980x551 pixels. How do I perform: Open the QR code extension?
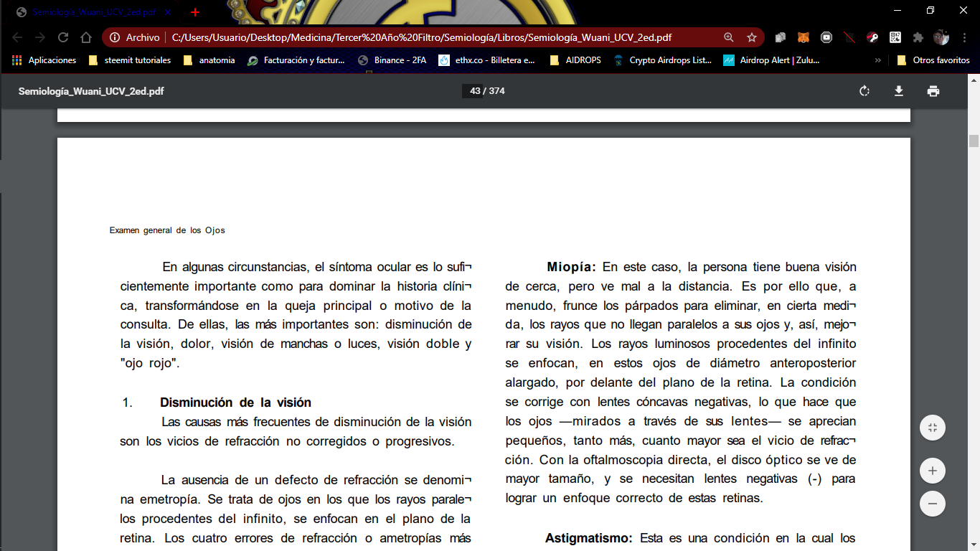click(895, 37)
